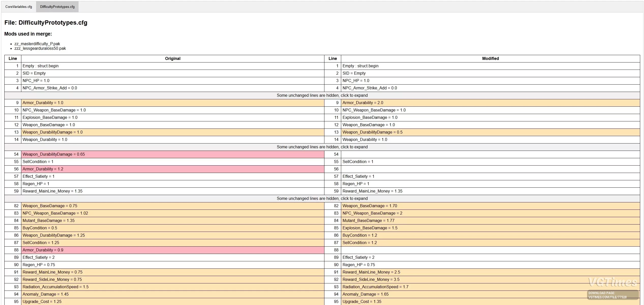The height and width of the screenshot is (305, 644).
Task: Click modified Weapon_BaseDamage = 1.70 row
Action: pyautogui.click(x=369, y=206)
